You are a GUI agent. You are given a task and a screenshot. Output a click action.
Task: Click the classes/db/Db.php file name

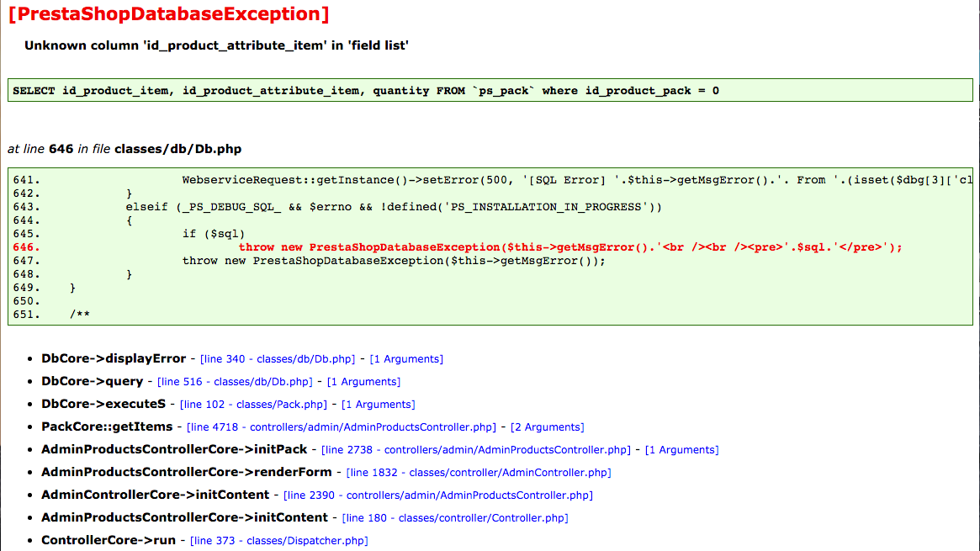pyautogui.click(x=177, y=149)
